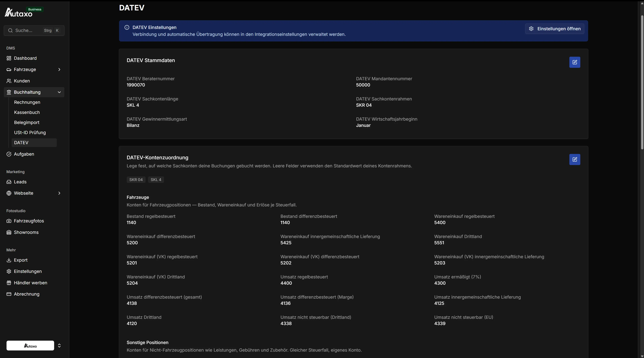Expand the Webseite submenu chevron

pos(59,193)
